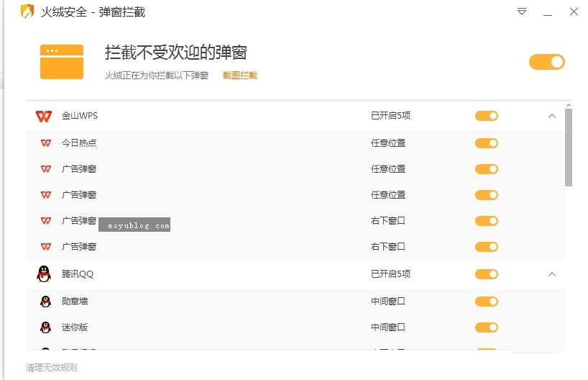Screen dimensions: 588x380
Task: Click 已开启5项 status in 腾讯QQ row
Action: 390,274
